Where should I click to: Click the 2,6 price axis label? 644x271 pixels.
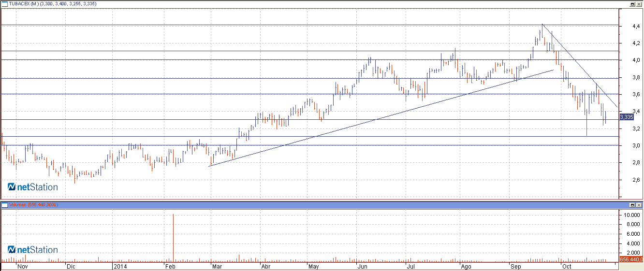(x=636, y=180)
